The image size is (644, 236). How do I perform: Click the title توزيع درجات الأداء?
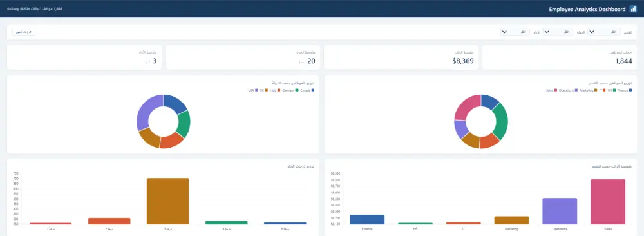point(301,166)
